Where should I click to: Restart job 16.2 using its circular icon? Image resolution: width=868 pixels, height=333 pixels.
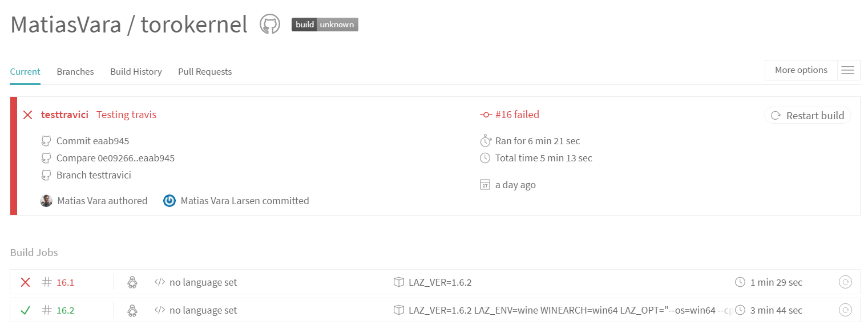click(x=845, y=310)
